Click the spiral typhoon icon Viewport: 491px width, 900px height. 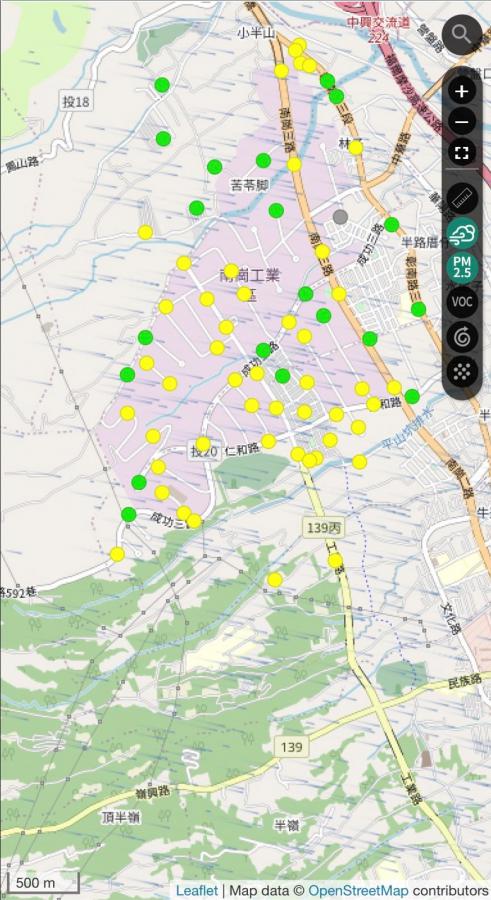point(462,337)
